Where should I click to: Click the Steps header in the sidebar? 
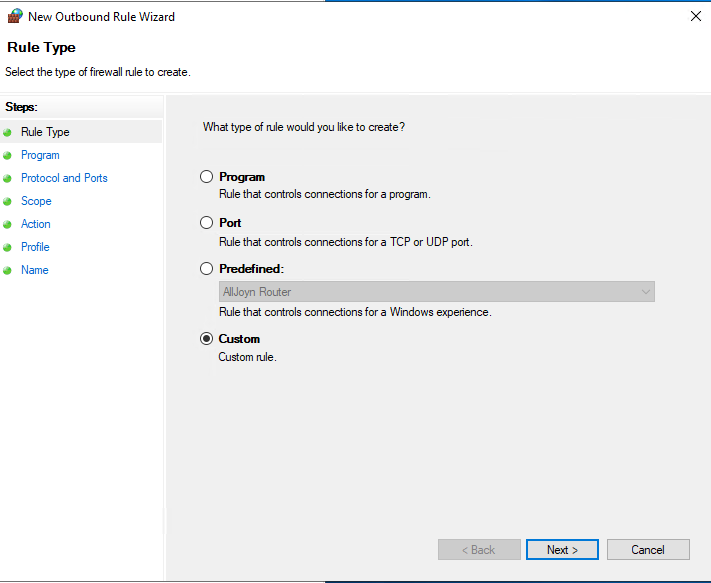click(22, 107)
